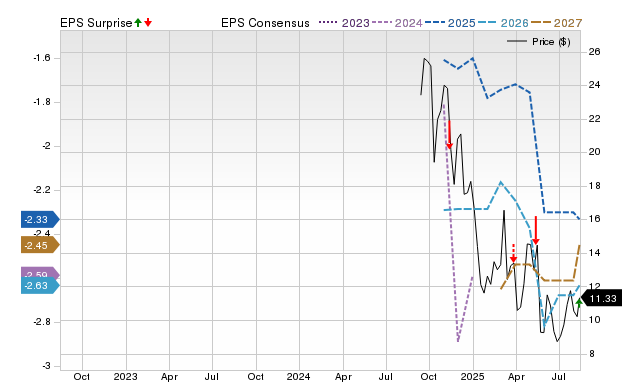Click the dotted red surprise arrow near April
The image size is (640, 382).
pyautogui.click(x=513, y=253)
